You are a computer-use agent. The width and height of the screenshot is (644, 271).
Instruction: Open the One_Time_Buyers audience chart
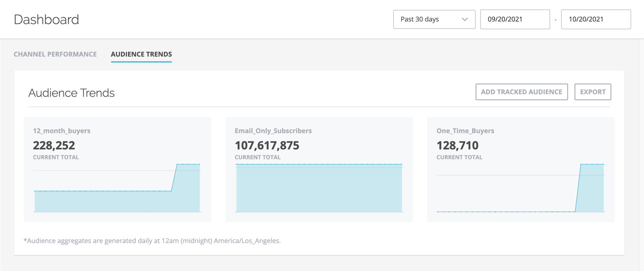pos(521,188)
